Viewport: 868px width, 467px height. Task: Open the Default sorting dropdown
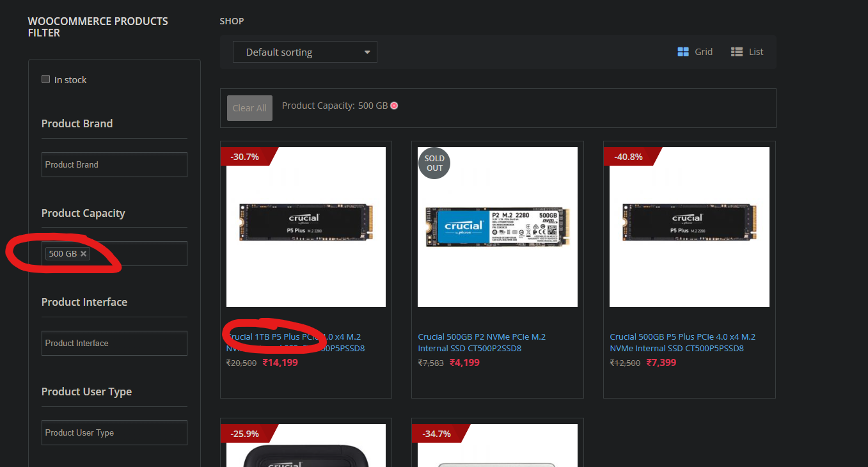point(305,52)
